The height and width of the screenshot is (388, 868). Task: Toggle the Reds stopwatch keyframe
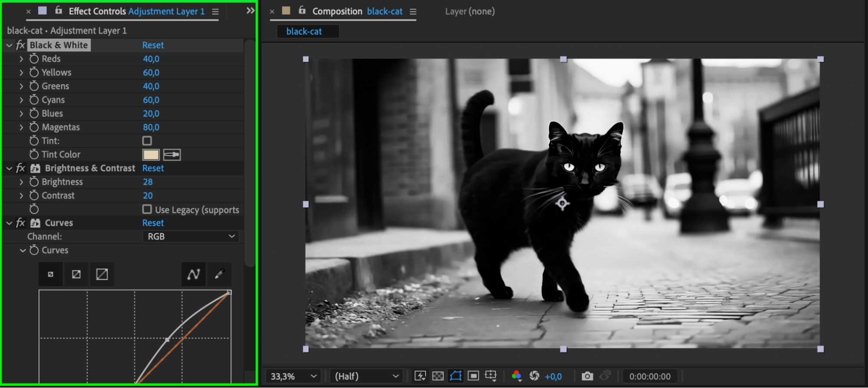click(x=34, y=59)
